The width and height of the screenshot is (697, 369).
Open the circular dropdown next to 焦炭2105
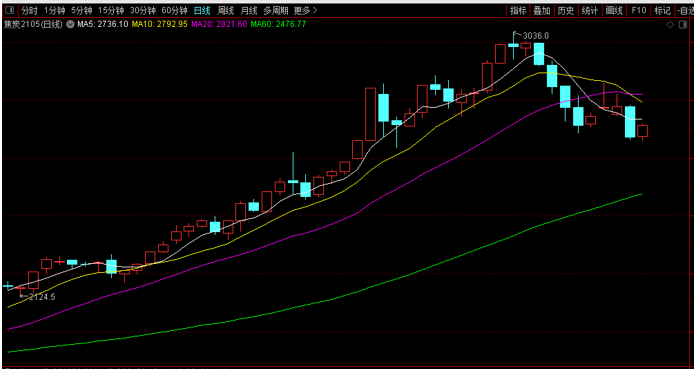click(70, 24)
